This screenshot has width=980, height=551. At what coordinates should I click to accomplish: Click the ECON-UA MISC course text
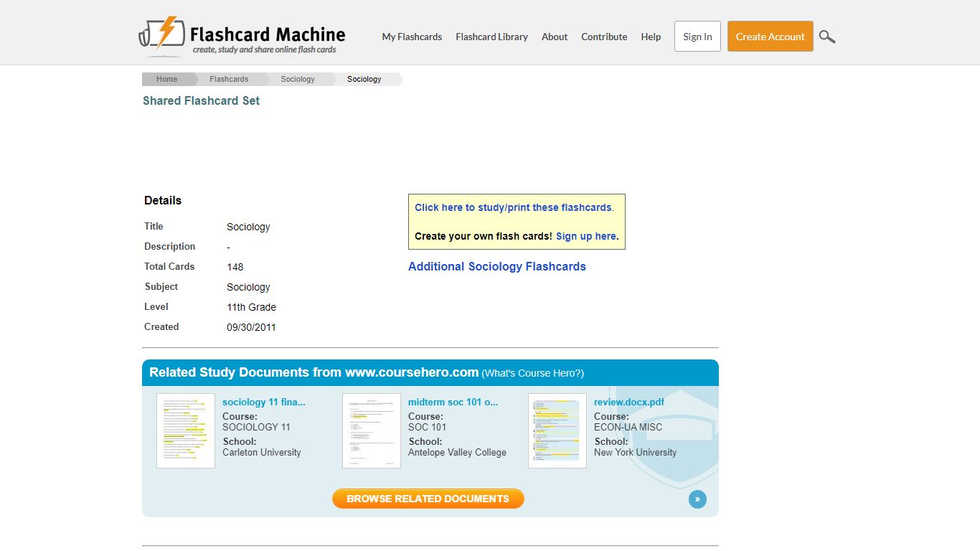(x=628, y=427)
